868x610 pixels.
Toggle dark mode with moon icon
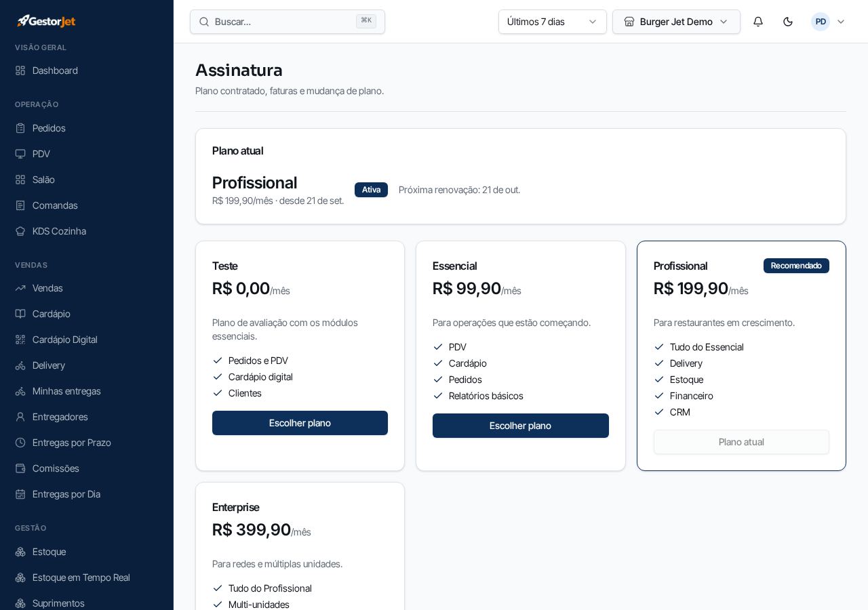[788, 22]
